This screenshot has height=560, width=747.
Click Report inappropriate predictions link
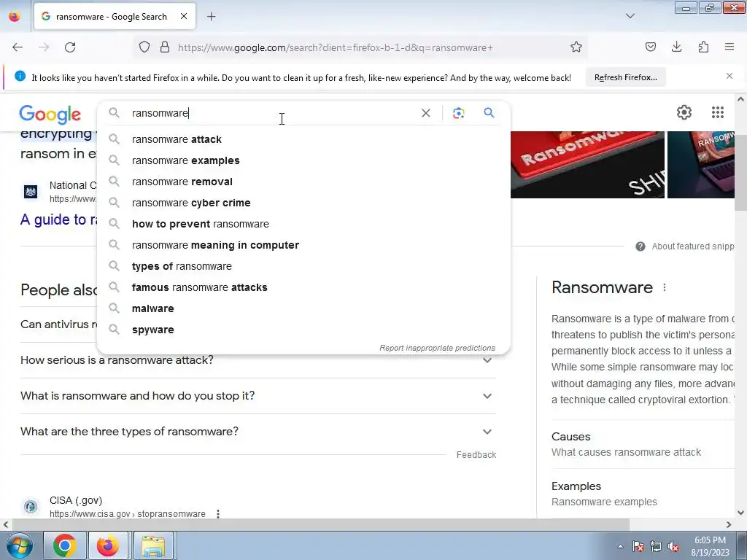pos(438,348)
